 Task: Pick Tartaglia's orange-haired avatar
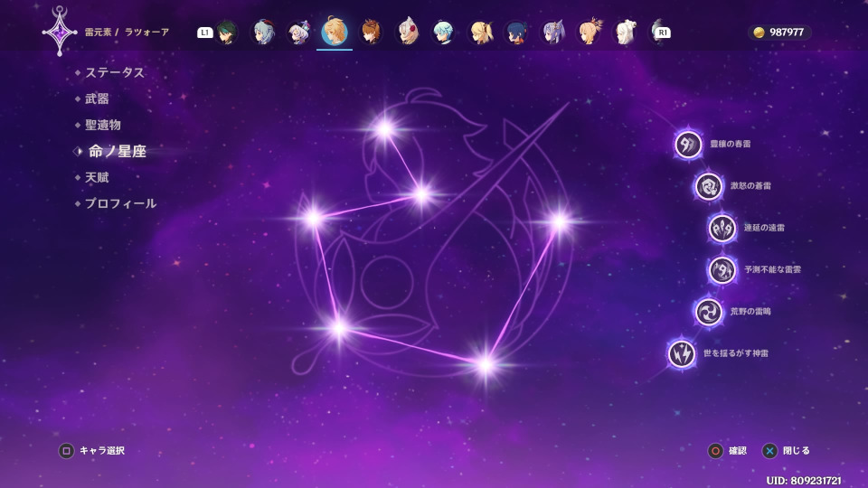point(371,33)
